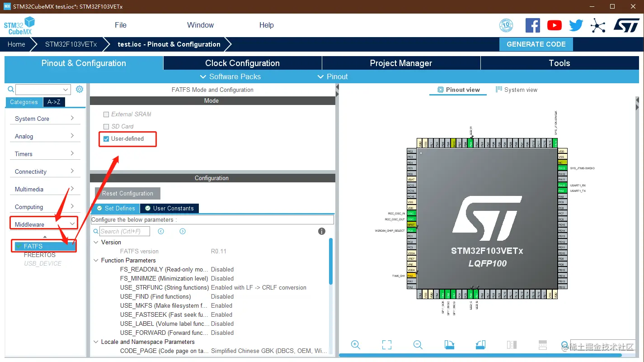This screenshot has height=362, width=644.
Task: Switch to Project Manager tab
Action: [x=401, y=63]
